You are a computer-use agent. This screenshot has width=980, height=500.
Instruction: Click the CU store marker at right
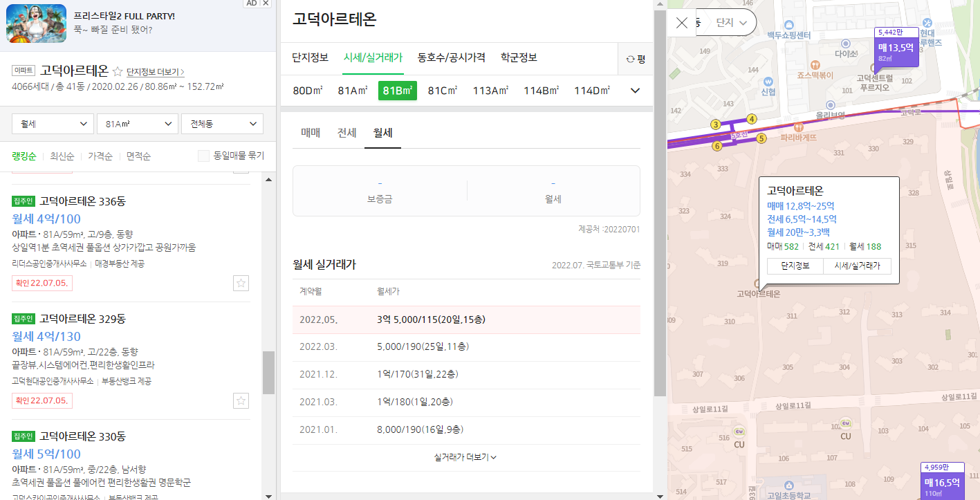pyautogui.click(x=845, y=423)
